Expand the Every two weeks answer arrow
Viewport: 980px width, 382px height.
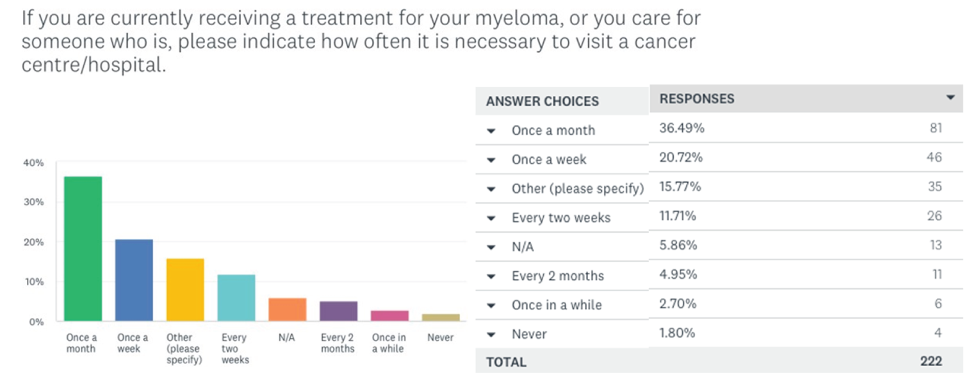[491, 219]
